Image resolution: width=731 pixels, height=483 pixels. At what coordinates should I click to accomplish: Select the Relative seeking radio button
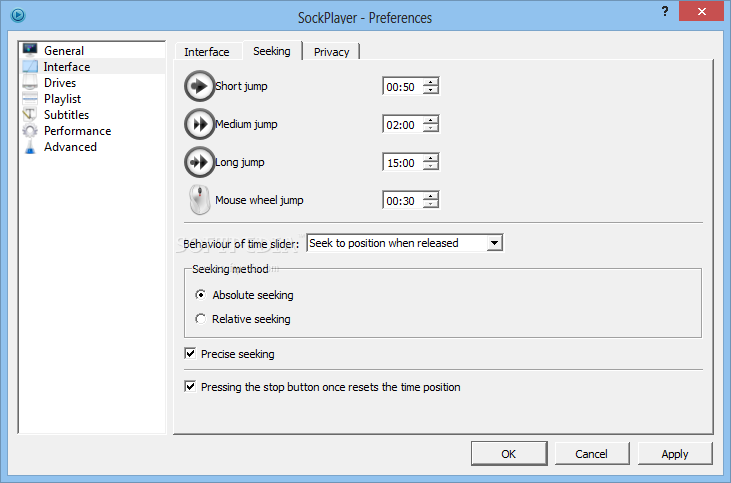pyautogui.click(x=201, y=319)
